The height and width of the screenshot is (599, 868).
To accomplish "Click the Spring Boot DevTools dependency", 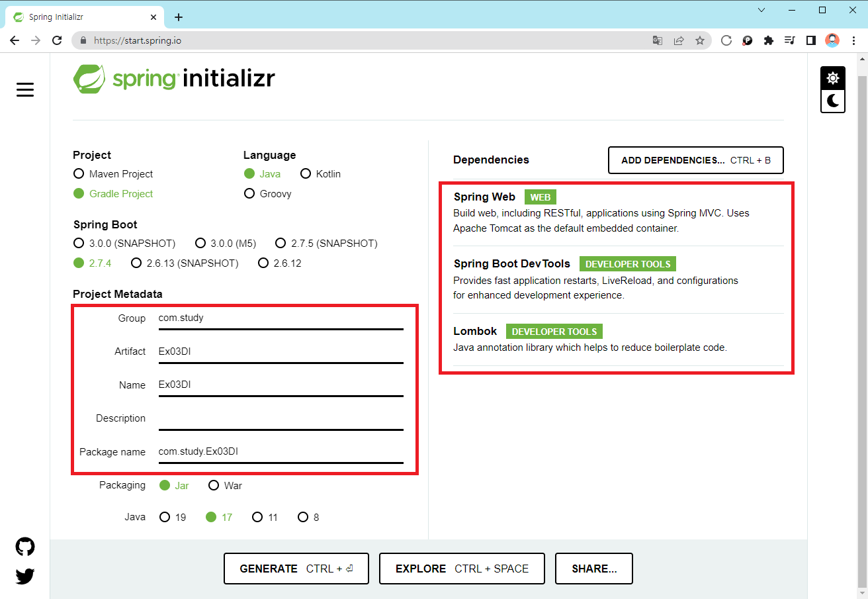I will pos(619,279).
